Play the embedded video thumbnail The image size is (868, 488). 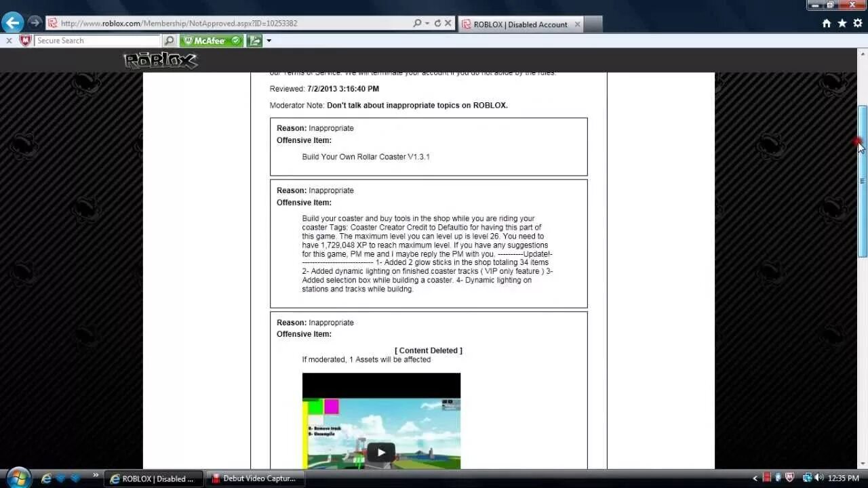pos(381,452)
